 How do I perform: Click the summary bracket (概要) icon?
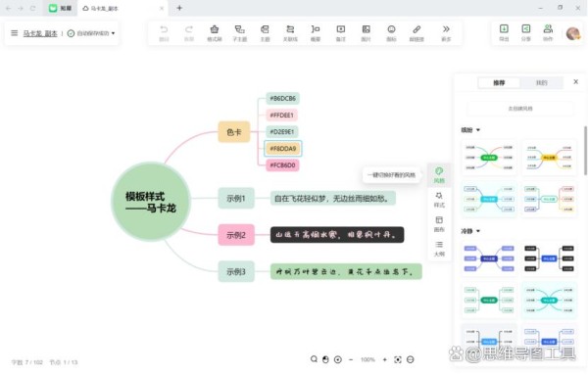click(x=316, y=33)
